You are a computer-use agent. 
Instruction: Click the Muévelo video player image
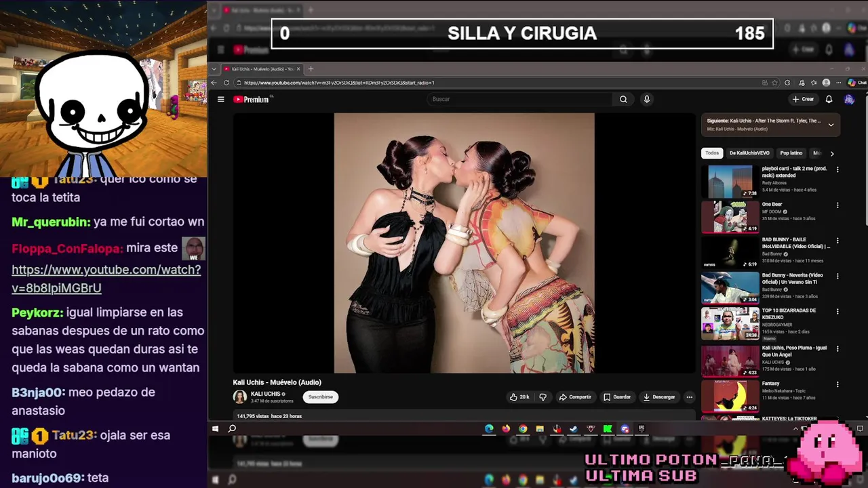[464, 243]
